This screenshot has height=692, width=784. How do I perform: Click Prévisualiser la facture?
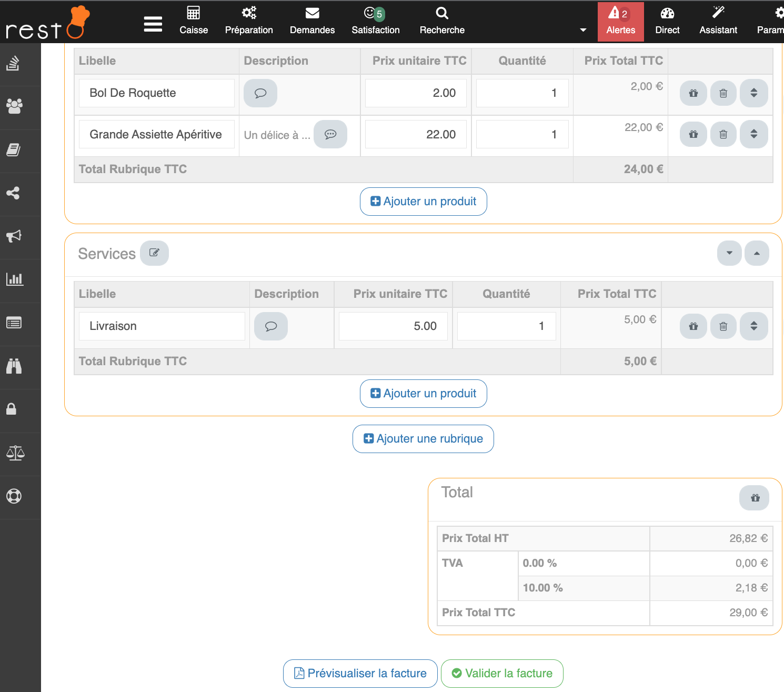[x=360, y=674]
